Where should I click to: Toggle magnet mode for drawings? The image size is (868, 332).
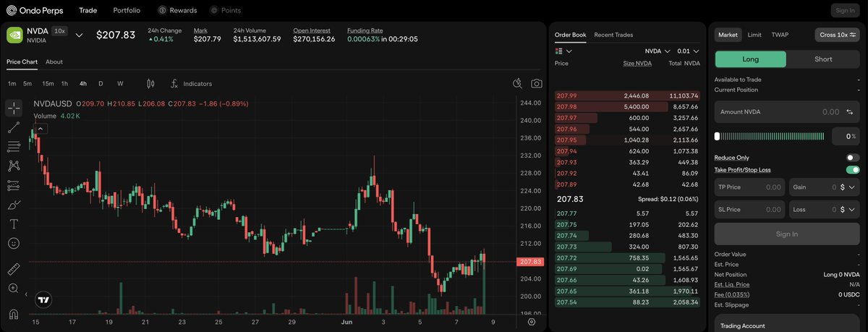(14, 314)
